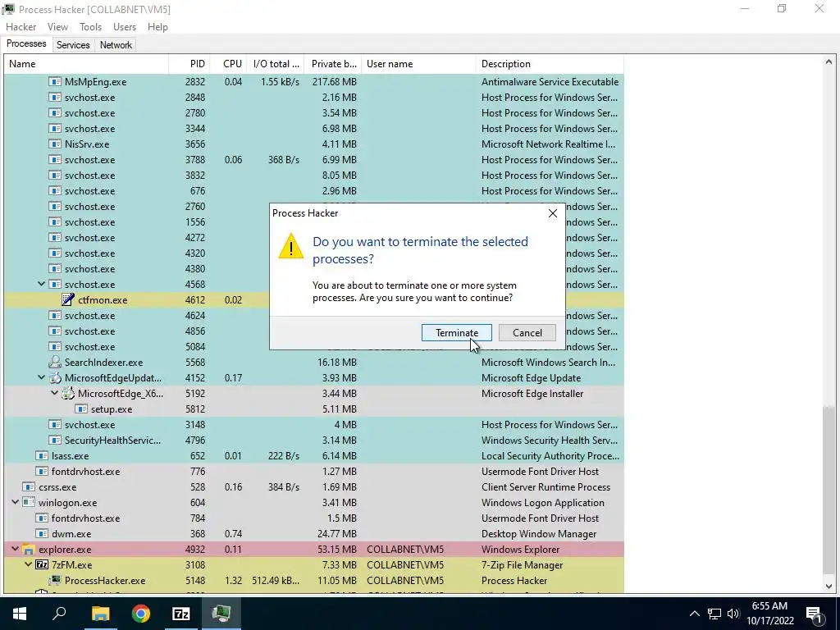Click the volume tray icon

(733, 614)
